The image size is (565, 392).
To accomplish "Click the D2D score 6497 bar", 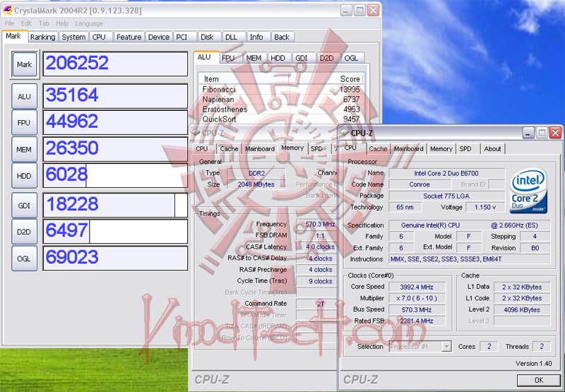I will [115, 231].
